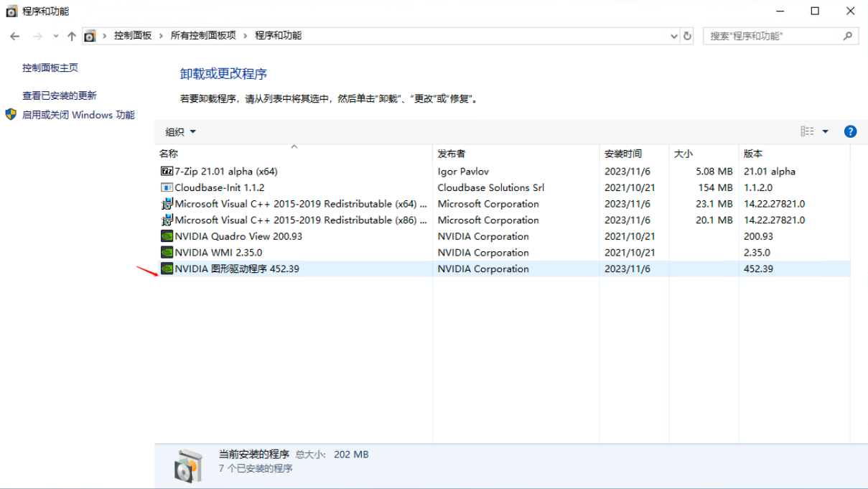This screenshot has height=489, width=868.
Task: Click the Cloudbase-Init program icon
Action: click(167, 187)
